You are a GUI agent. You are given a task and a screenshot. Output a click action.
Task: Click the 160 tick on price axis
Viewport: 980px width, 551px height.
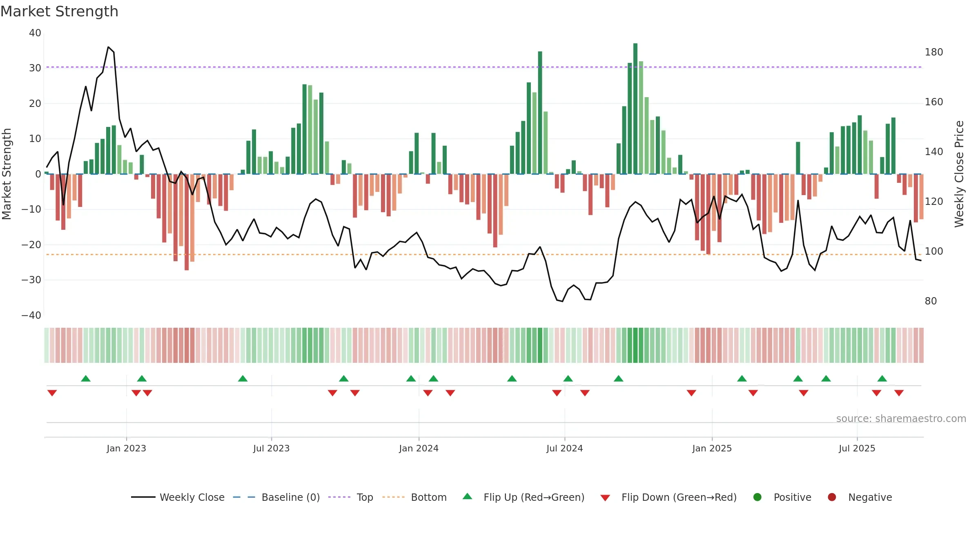tap(934, 102)
